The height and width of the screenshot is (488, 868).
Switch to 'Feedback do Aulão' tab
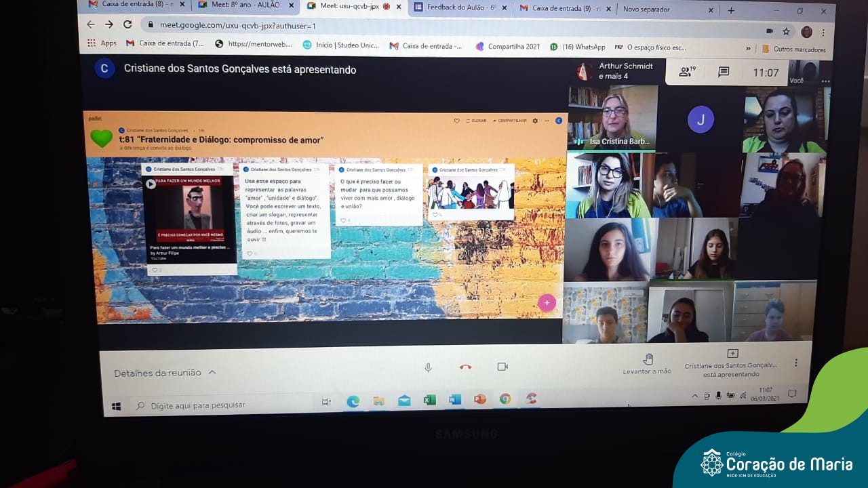(460, 7)
